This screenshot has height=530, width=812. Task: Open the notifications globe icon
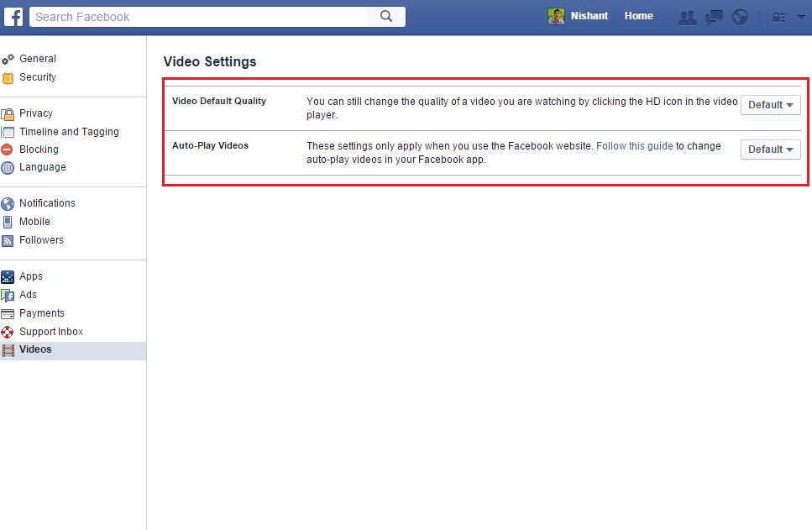coord(740,17)
